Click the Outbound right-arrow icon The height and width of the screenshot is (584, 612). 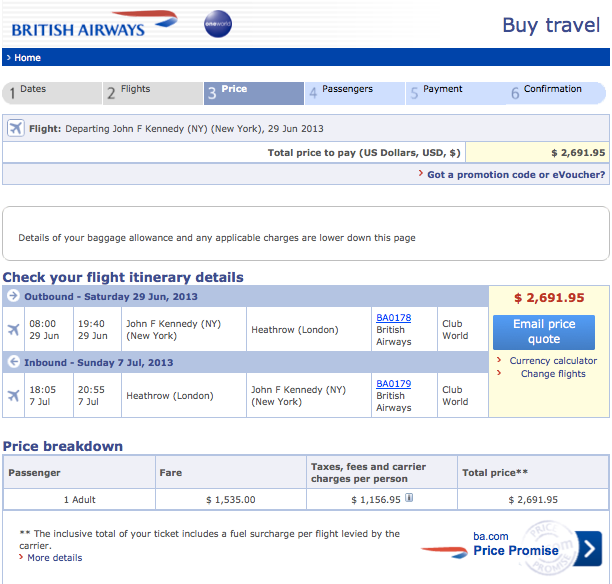(x=13, y=297)
